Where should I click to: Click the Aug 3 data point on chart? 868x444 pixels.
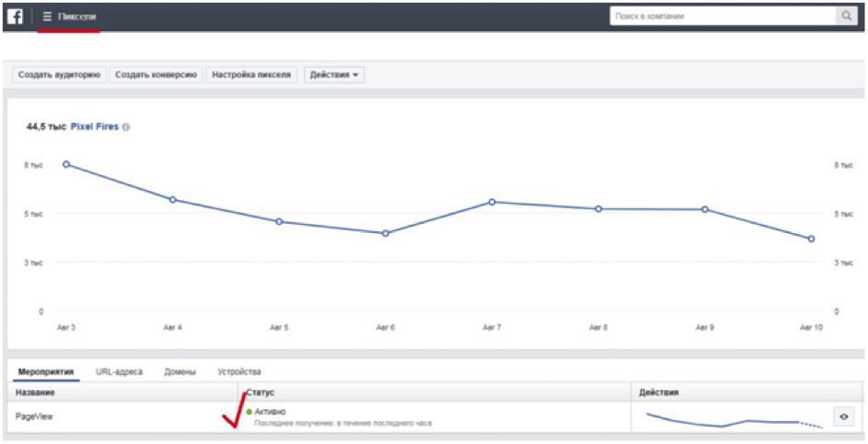click(66, 164)
